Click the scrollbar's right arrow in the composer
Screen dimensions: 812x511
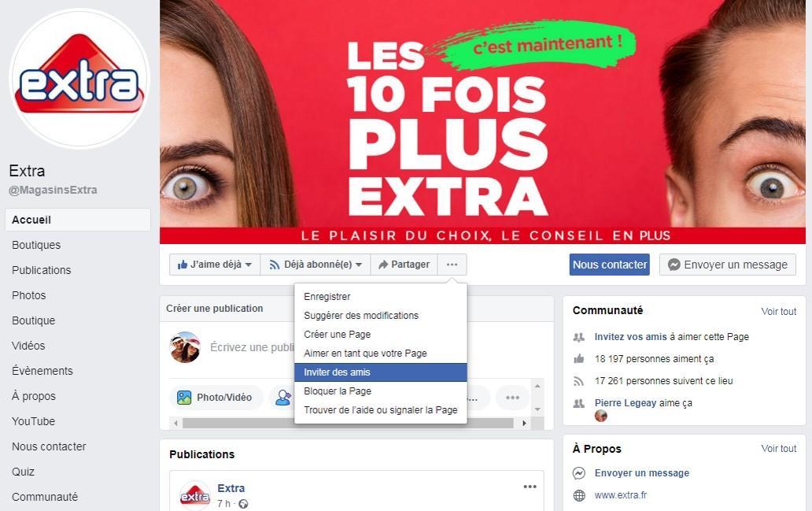524,423
